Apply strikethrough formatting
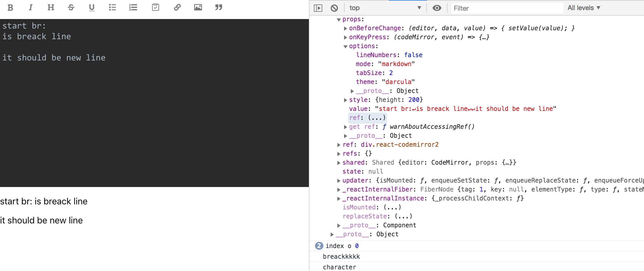Screen dimensions: 644x271 pos(71,8)
